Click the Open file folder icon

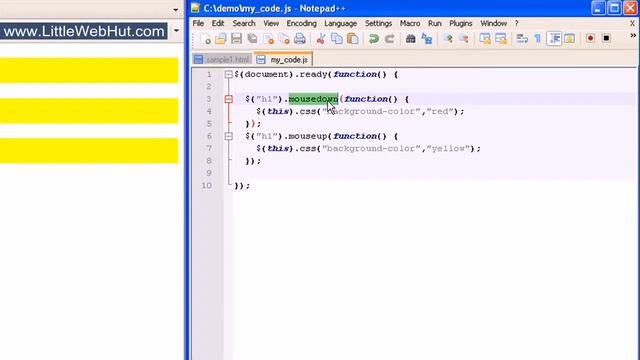click(220, 39)
